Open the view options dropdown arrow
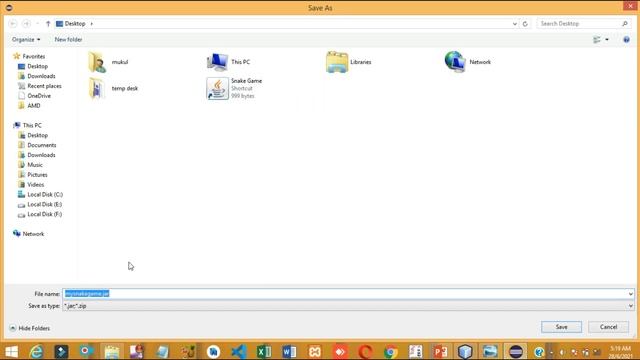Screen dimensions: 640x360 click(607, 40)
